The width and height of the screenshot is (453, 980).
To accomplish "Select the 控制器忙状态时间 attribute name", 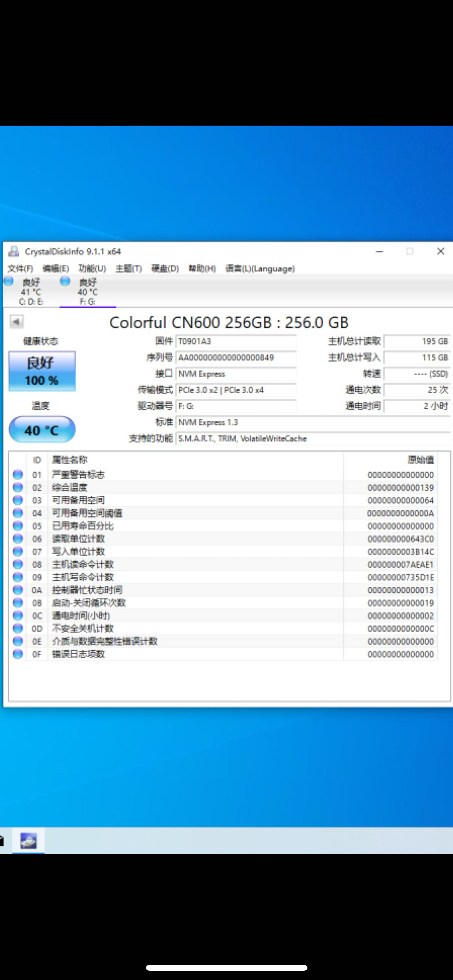I will point(87,590).
